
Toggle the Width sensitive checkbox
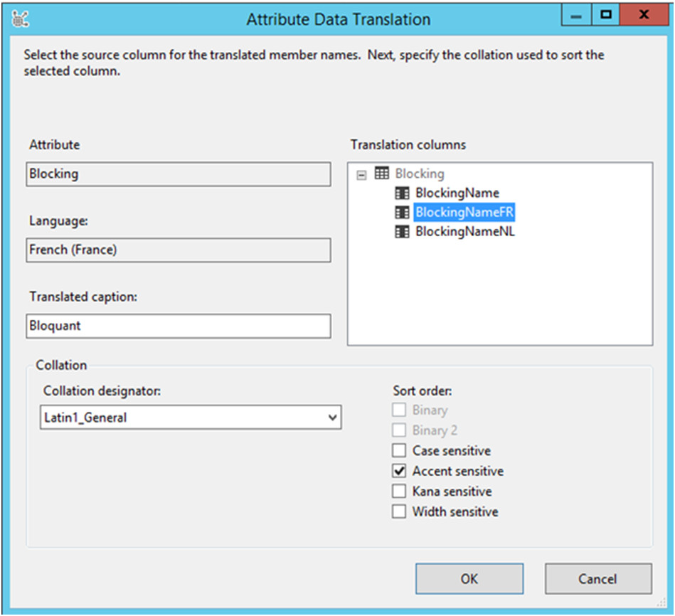click(399, 511)
